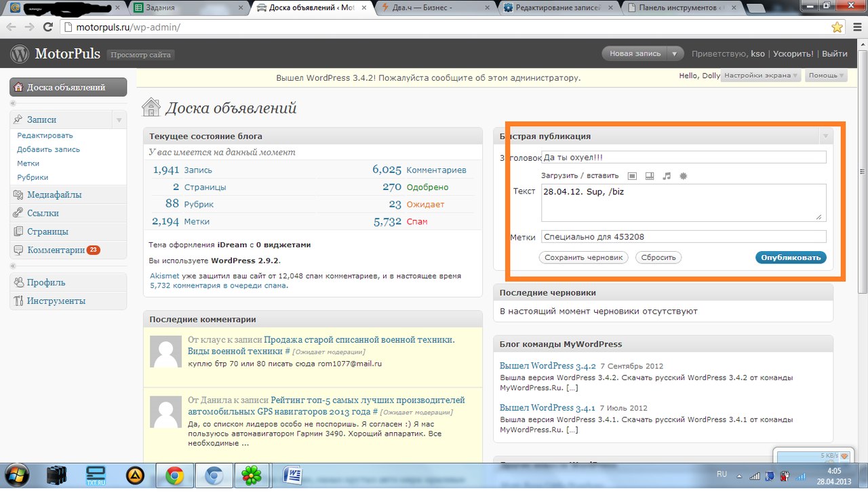Open the Инструменты sidebar section
This screenshot has height=492, width=868.
(68, 301)
